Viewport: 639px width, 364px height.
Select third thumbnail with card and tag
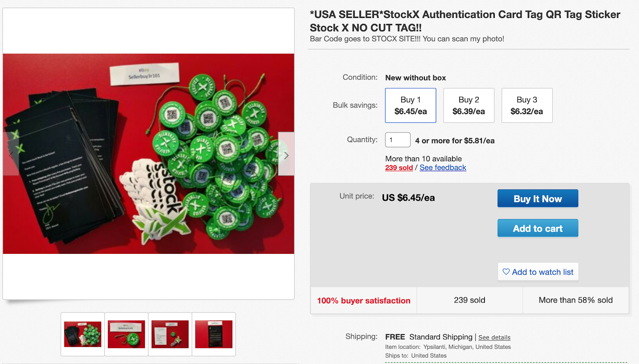(x=170, y=334)
